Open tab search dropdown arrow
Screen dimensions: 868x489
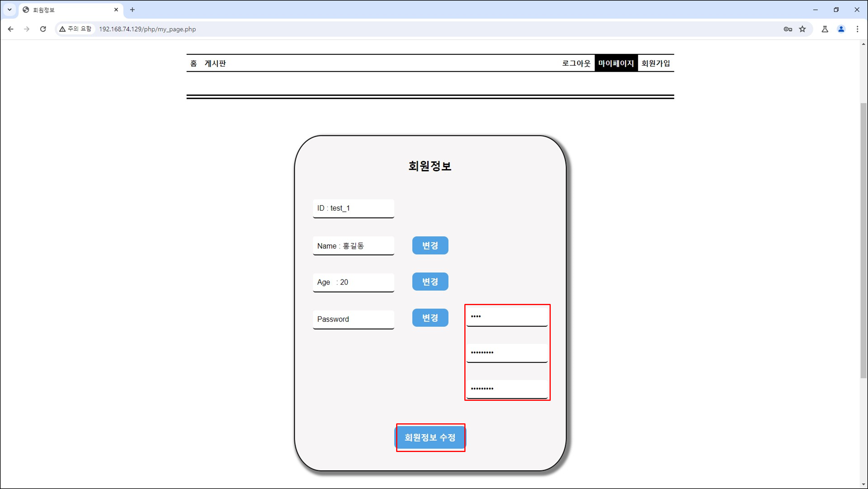(x=10, y=10)
